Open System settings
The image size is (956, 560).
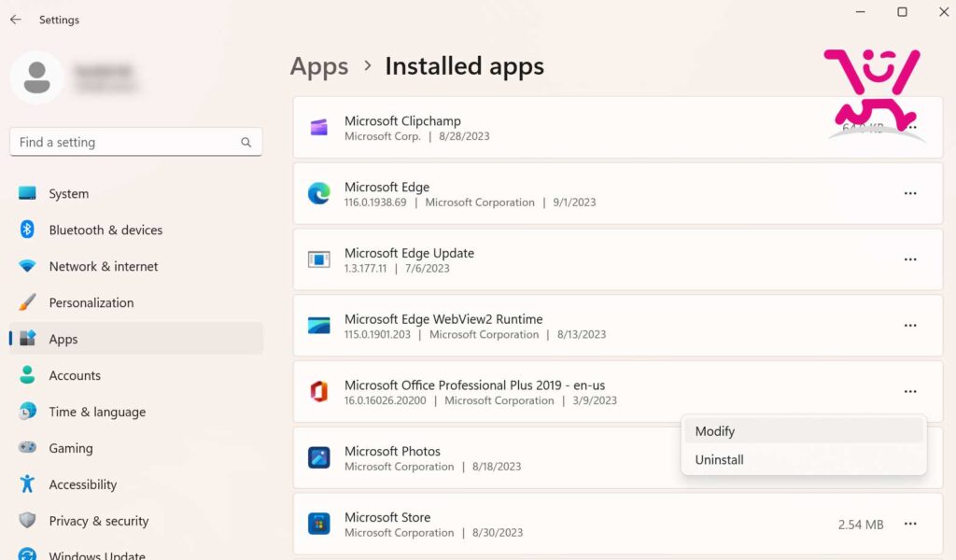click(135, 194)
